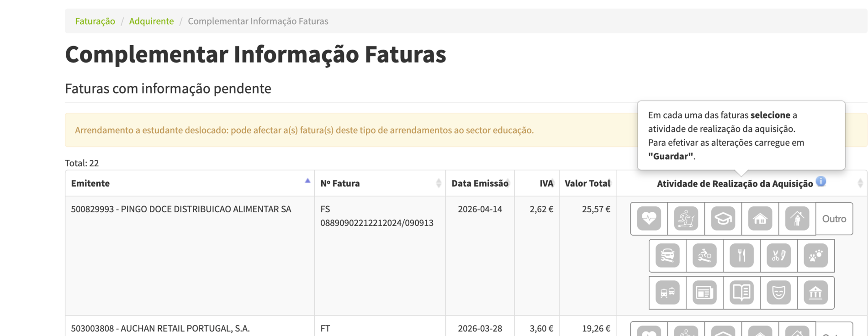
Task: Click IVA value 2,62 €
Action: coord(541,209)
